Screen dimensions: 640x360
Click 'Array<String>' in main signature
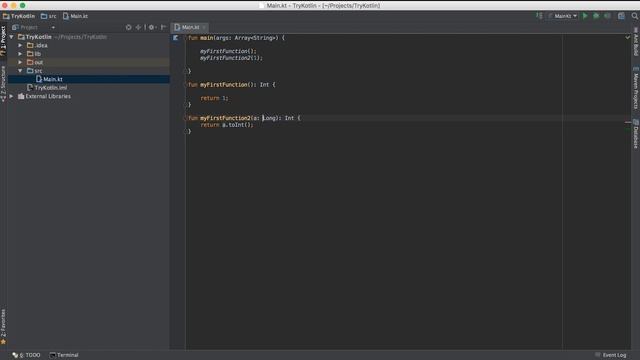tap(256, 38)
